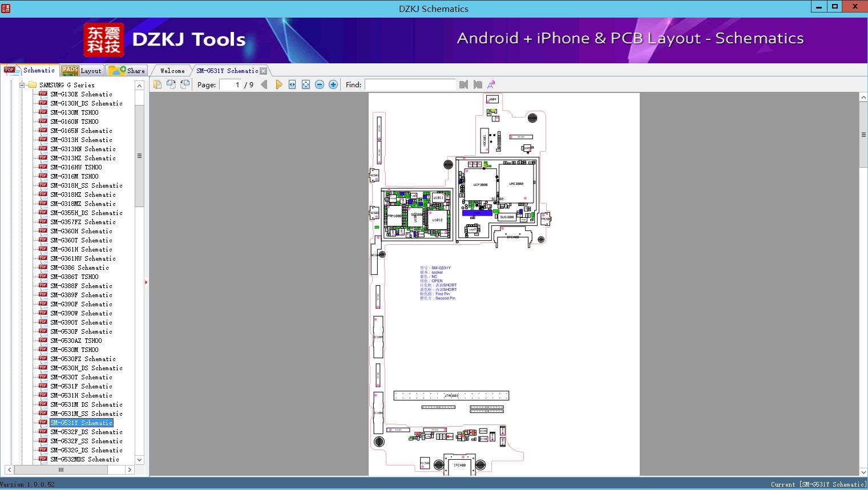Select the SM-G531Y Schematic document tab
868x490 pixels.
pyautogui.click(x=227, y=71)
